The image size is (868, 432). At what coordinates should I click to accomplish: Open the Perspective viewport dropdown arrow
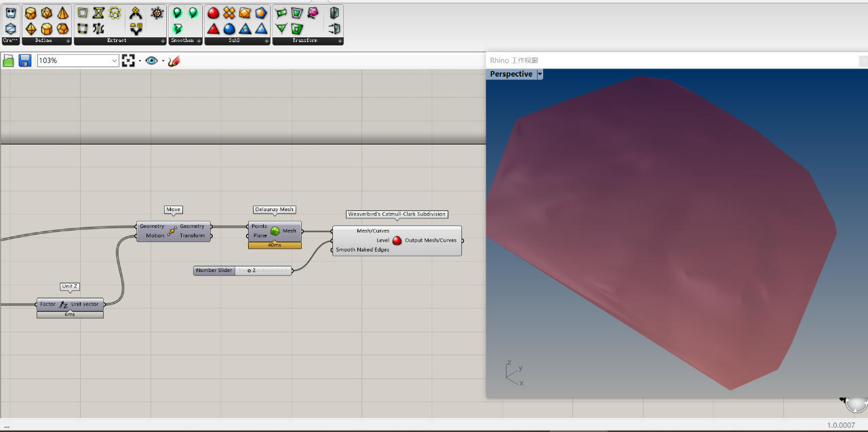[x=540, y=74]
